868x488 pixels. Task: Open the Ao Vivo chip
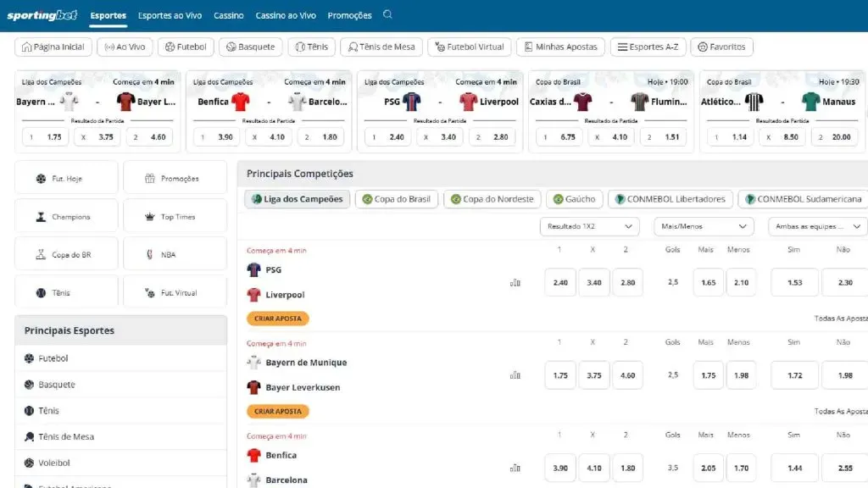pos(125,47)
